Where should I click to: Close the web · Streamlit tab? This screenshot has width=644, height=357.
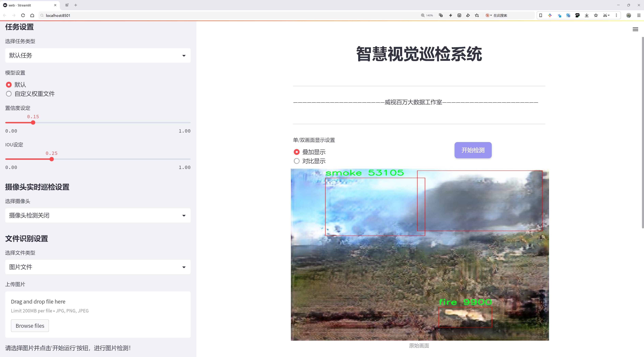[x=55, y=5]
